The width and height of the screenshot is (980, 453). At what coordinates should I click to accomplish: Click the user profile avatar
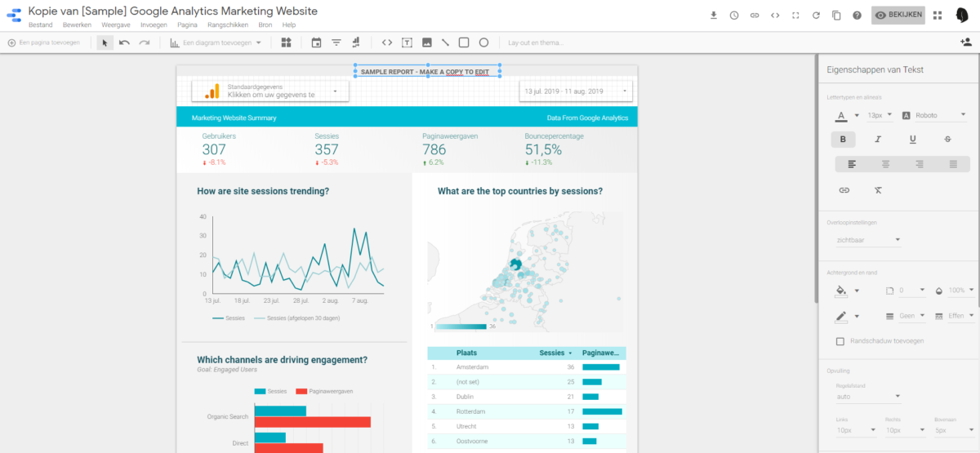point(962,16)
